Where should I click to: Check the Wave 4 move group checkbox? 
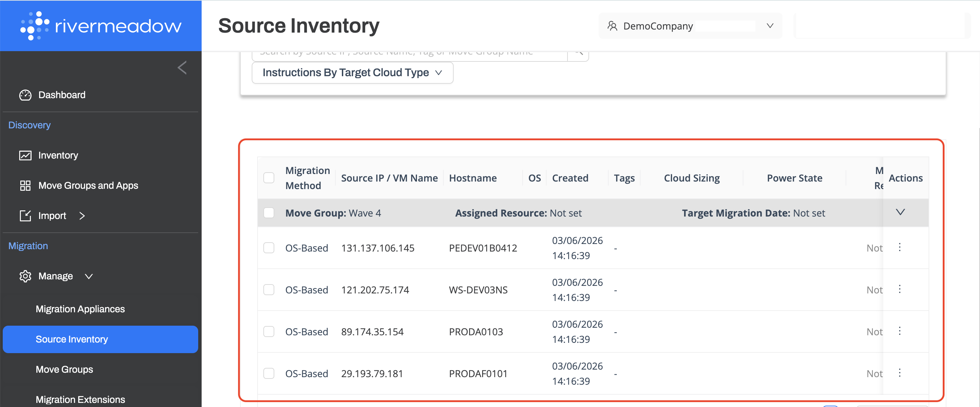[x=269, y=213]
